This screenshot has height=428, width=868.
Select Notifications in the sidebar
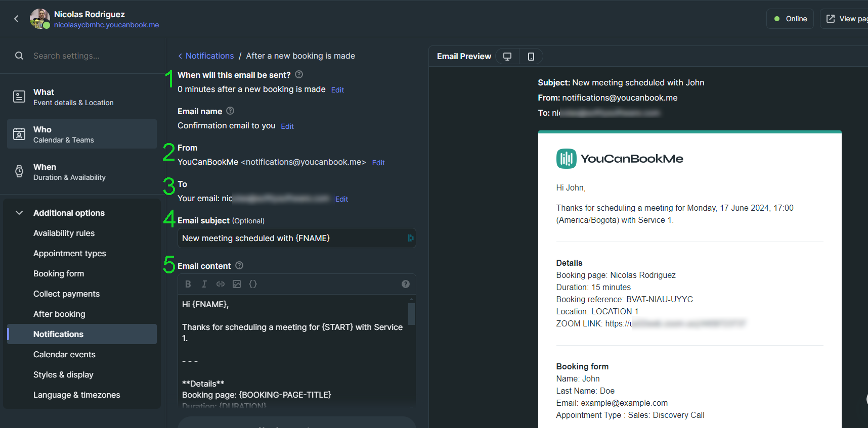(x=82, y=334)
